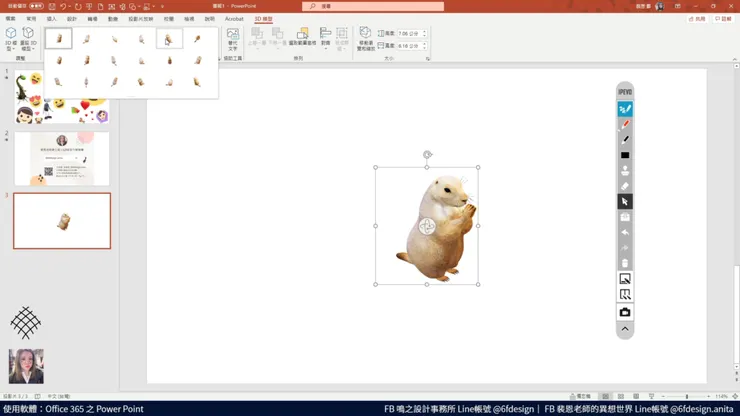Open the Acrobat ribbon tab
740x416 pixels.
tap(234, 19)
